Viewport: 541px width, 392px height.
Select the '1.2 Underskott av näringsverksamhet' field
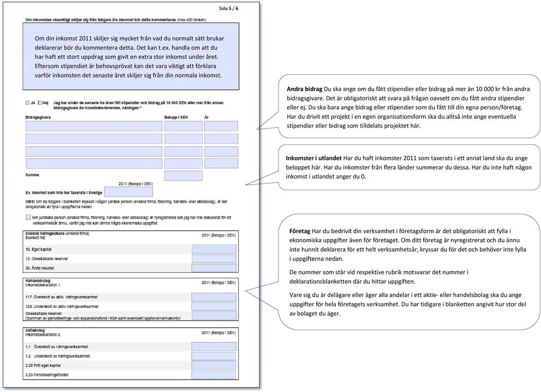coord(214,356)
